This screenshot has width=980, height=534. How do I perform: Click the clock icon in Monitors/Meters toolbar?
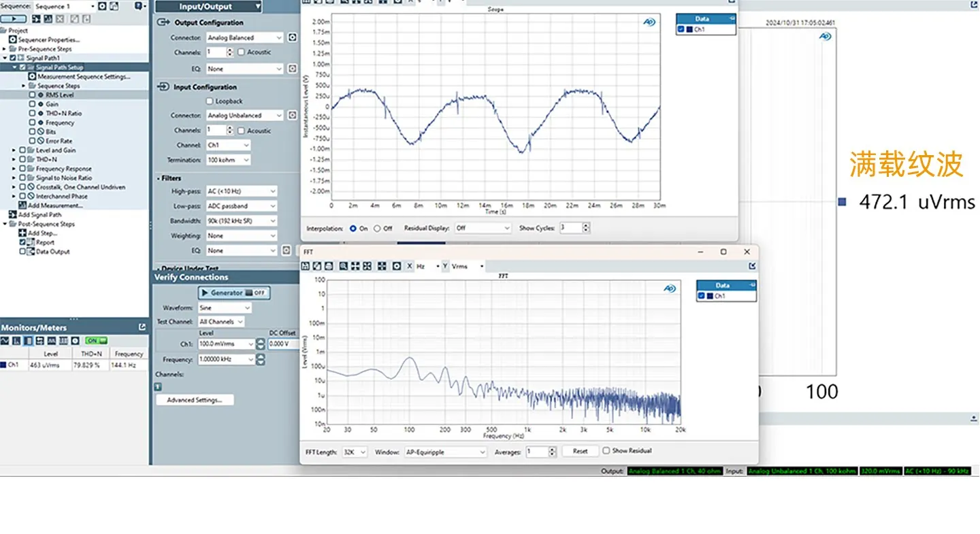[x=76, y=340]
